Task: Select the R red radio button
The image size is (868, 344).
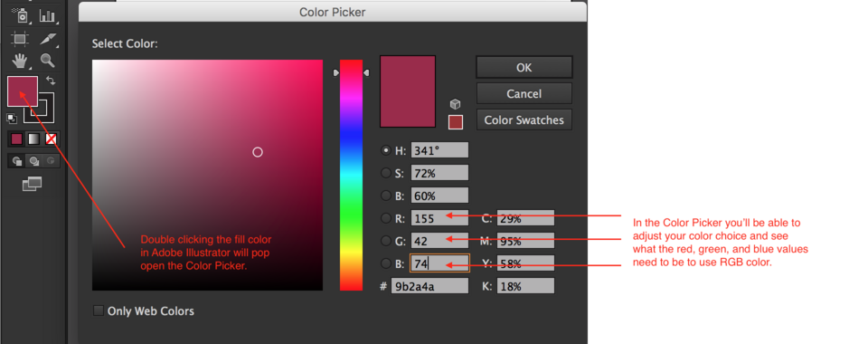Action: pyautogui.click(x=386, y=218)
